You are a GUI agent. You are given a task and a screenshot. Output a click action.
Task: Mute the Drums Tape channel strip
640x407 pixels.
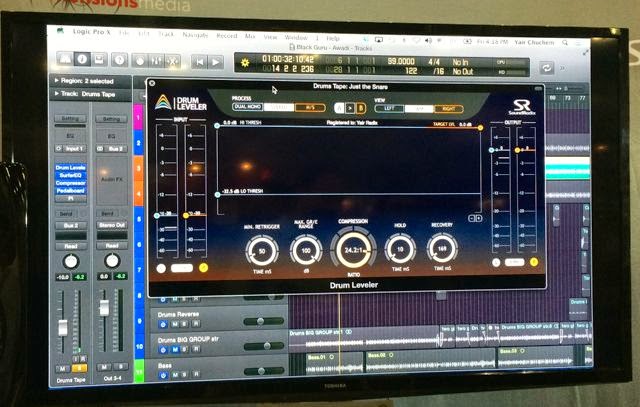pyautogui.click(x=62, y=369)
